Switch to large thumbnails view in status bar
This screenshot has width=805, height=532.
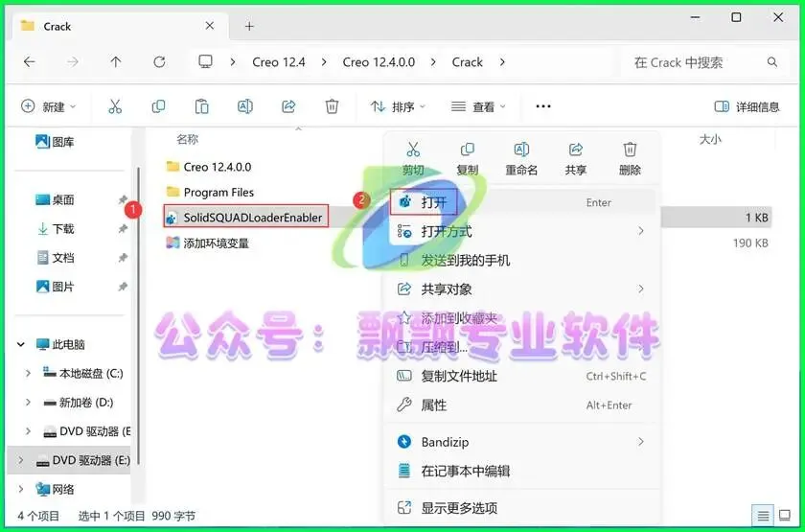pyautogui.click(x=785, y=515)
